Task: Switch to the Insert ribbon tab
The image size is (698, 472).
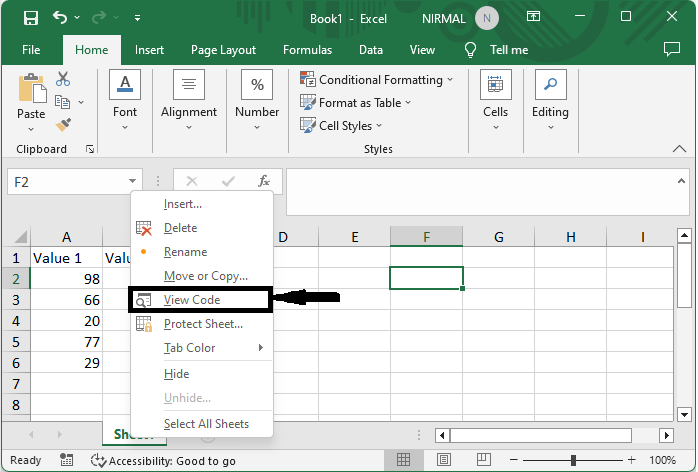Action: 149,50
